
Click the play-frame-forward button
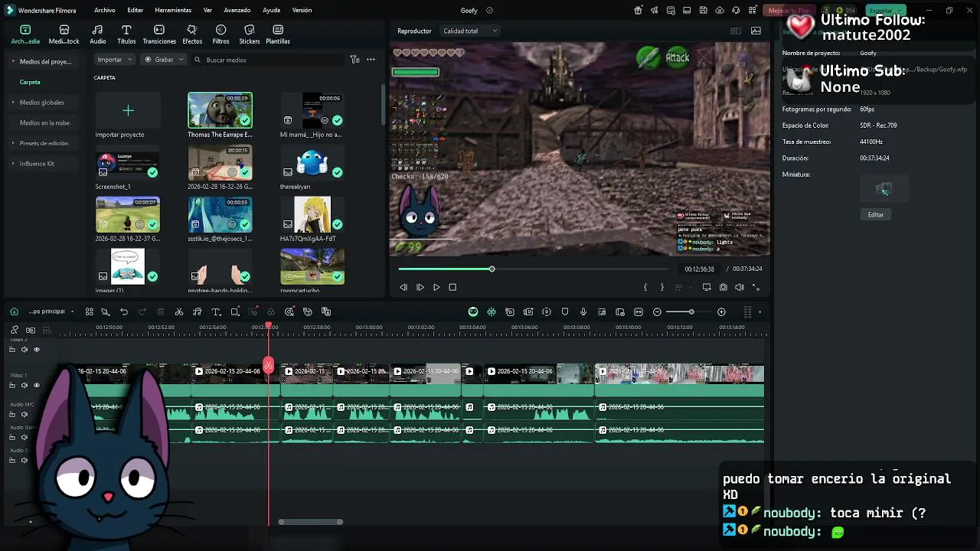[420, 287]
